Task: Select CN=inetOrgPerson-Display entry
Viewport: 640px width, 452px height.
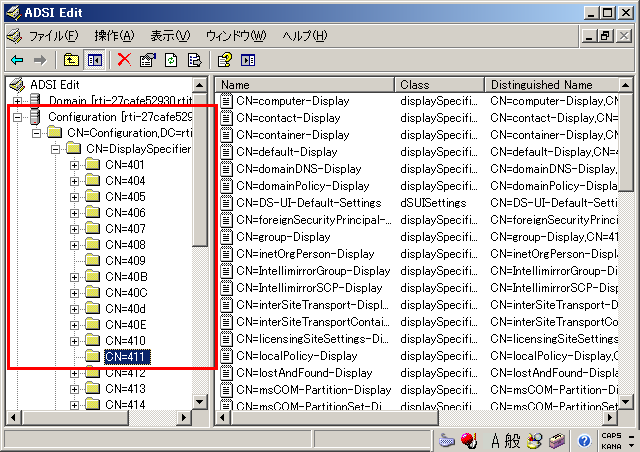Action: pos(305,254)
